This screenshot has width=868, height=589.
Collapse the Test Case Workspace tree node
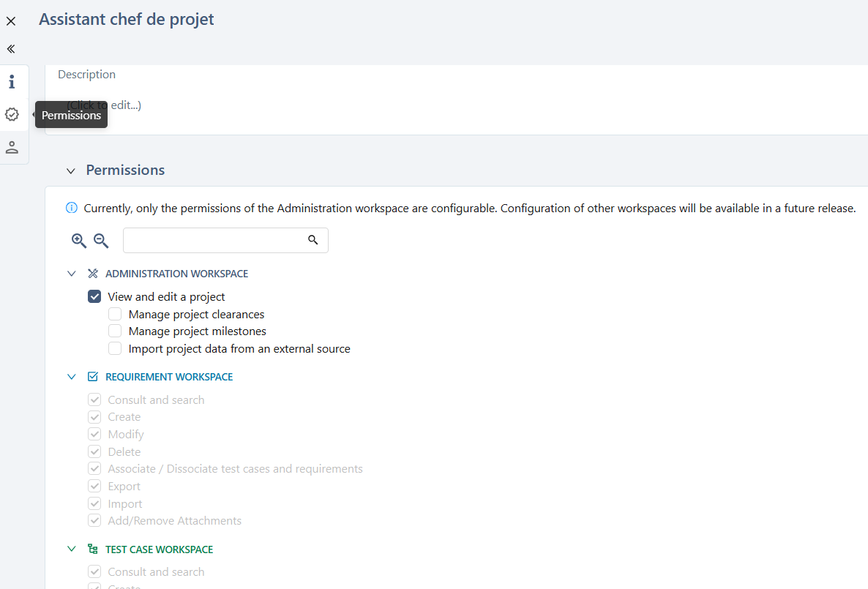pos(71,548)
